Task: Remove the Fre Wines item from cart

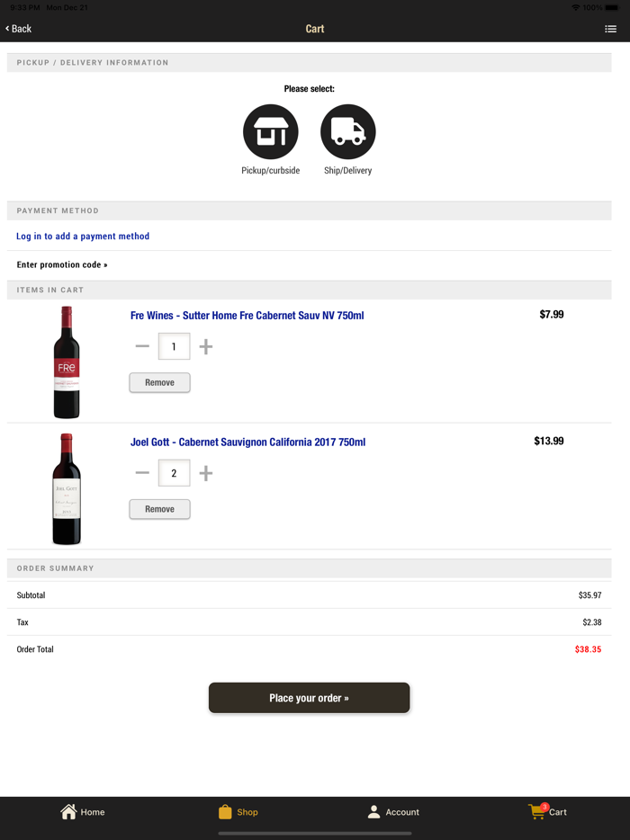Action: [159, 382]
